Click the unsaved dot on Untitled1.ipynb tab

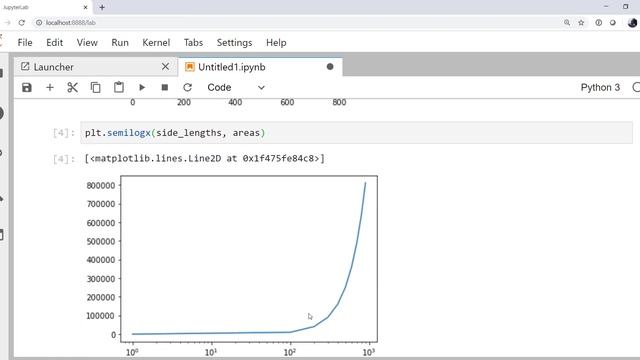pyautogui.click(x=330, y=67)
